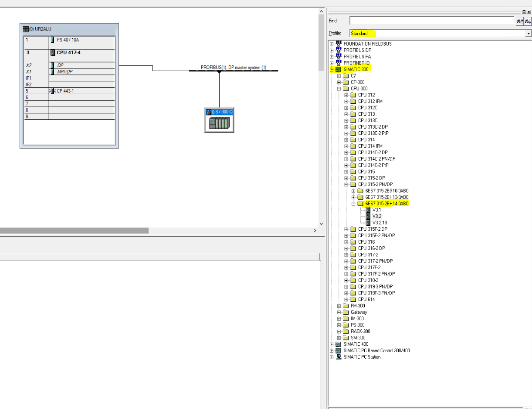The width and height of the screenshot is (532, 409).
Task: Click the search downward binoculars icon
Action: click(x=528, y=21)
